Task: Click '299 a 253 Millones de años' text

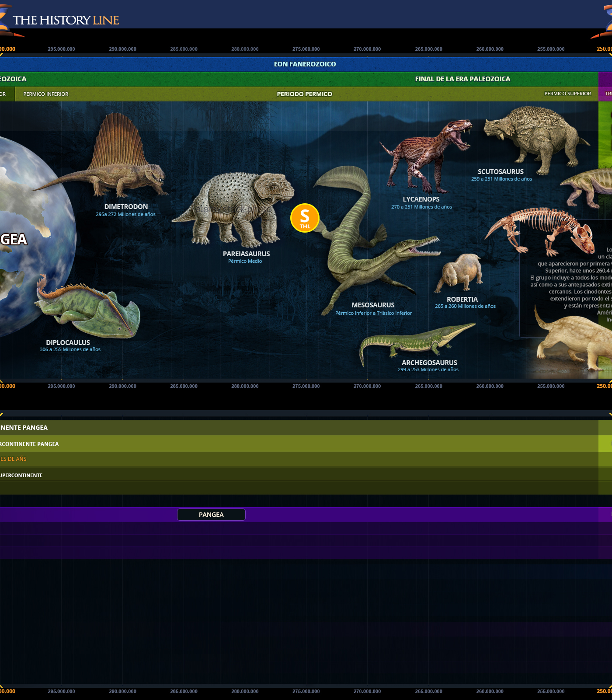Action: click(x=428, y=369)
